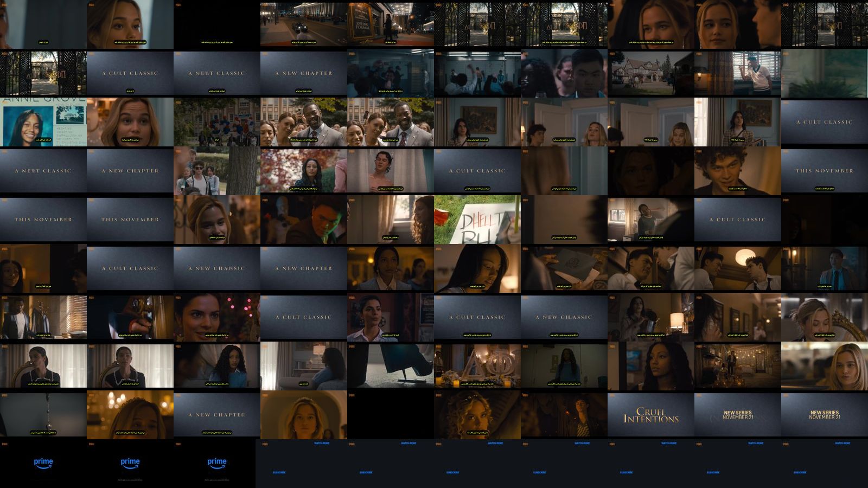Select shirtless man raising fist in crowd

(x=477, y=73)
